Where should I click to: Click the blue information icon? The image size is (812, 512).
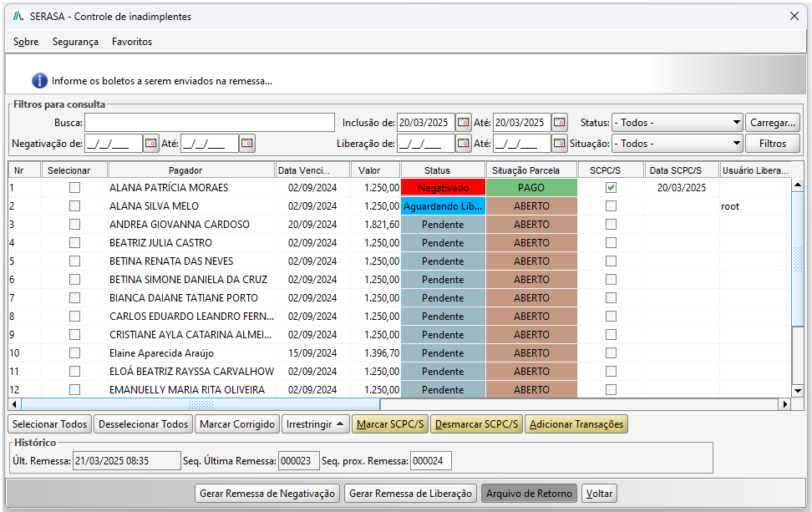[39, 81]
